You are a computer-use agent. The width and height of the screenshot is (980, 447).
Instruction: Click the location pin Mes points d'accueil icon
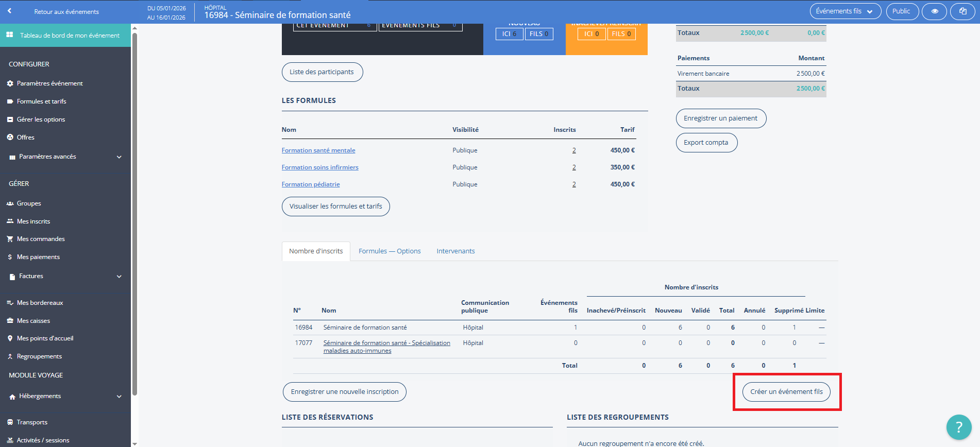[x=10, y=338]
